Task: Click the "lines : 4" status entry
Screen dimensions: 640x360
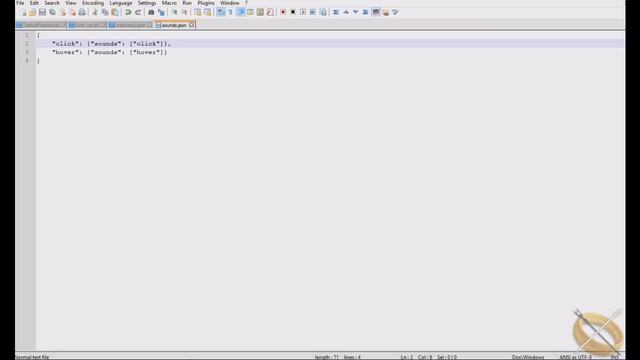Action: [352, 357]
